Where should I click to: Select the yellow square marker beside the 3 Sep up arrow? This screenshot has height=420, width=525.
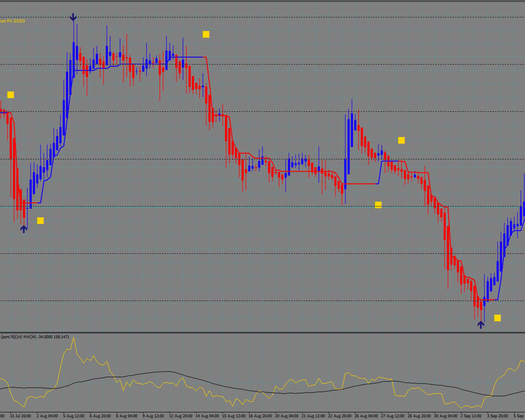pos(497,318)
